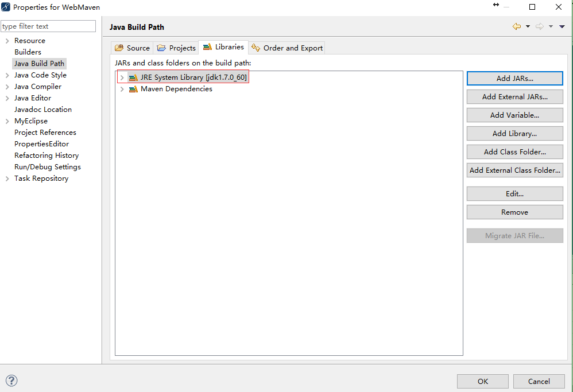Image resolution: width=573 pixels, height=392 pixels.
Task: Maximize the Properties for WebMaven window
Action: click(x=532, y=7)
